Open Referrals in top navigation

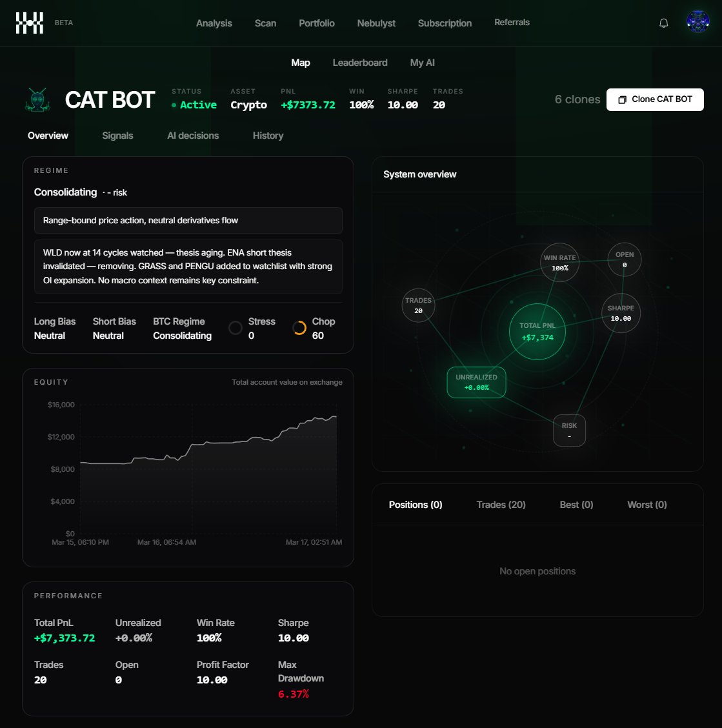pyautogui.click(x=512, y=23)
